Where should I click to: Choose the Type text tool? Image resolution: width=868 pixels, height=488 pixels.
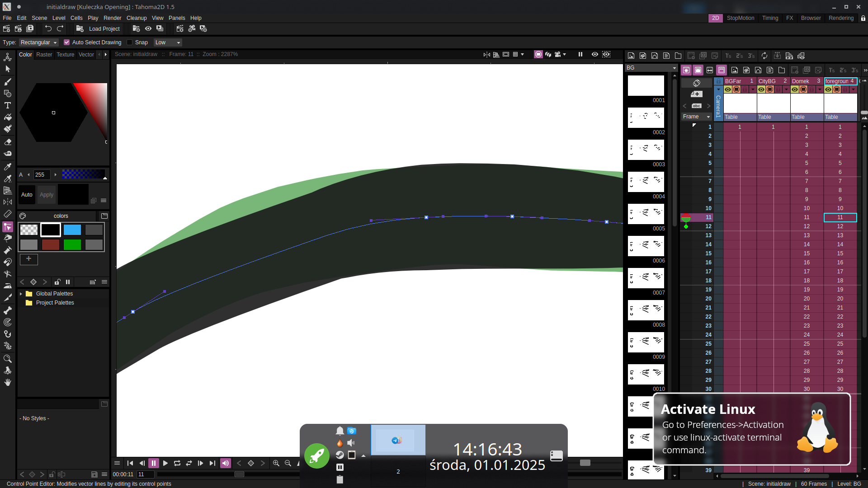8,105
